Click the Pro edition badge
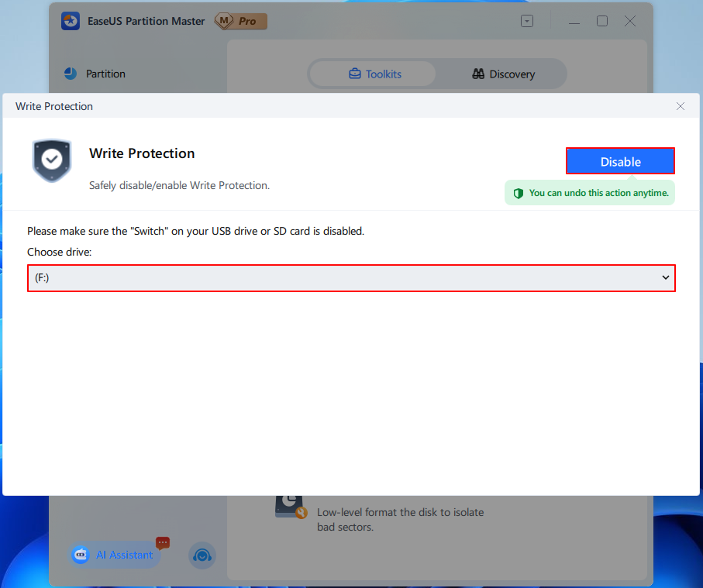 (240, 21)
